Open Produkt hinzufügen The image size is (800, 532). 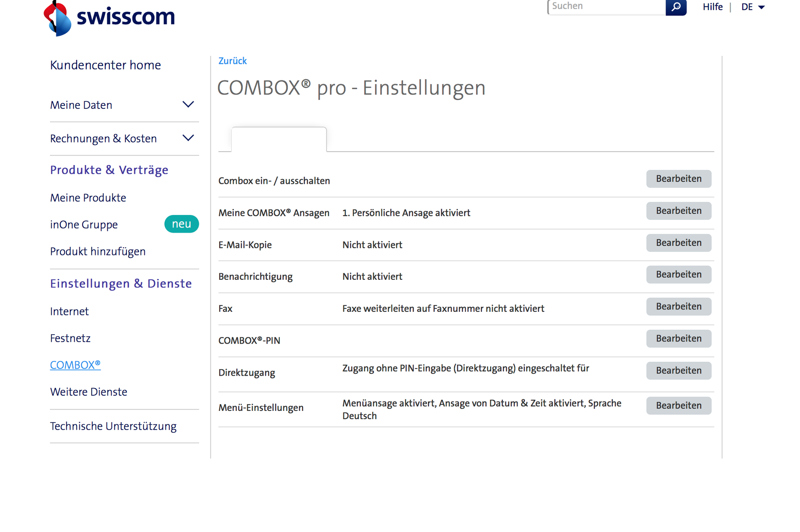tap(98, 251)
